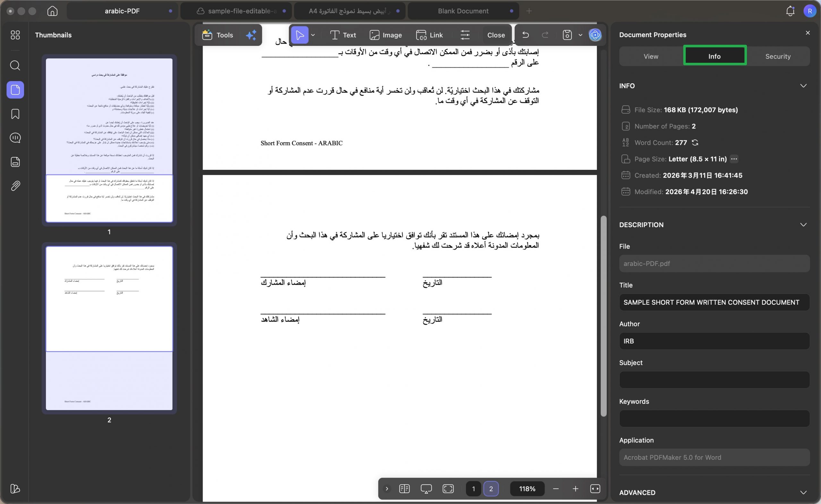
Task: Click the save icon
Action: click(567, 35)
